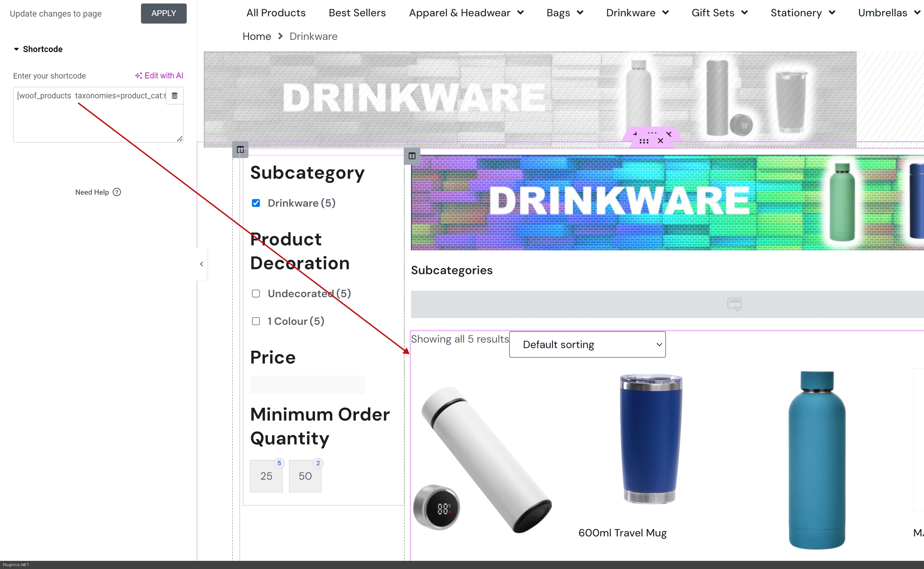924x569 pixels.
Task: Go to Best Sellers menu item
Action: [357, 13]
